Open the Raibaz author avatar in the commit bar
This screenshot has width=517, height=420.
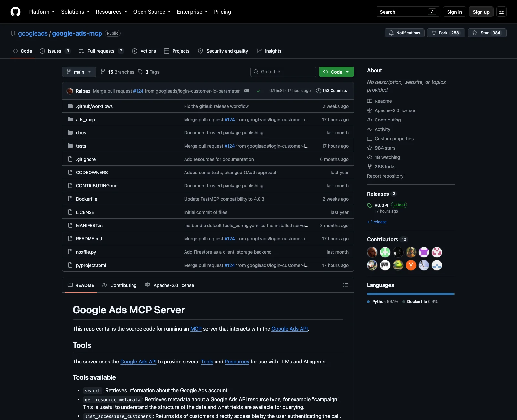(70, 91)
